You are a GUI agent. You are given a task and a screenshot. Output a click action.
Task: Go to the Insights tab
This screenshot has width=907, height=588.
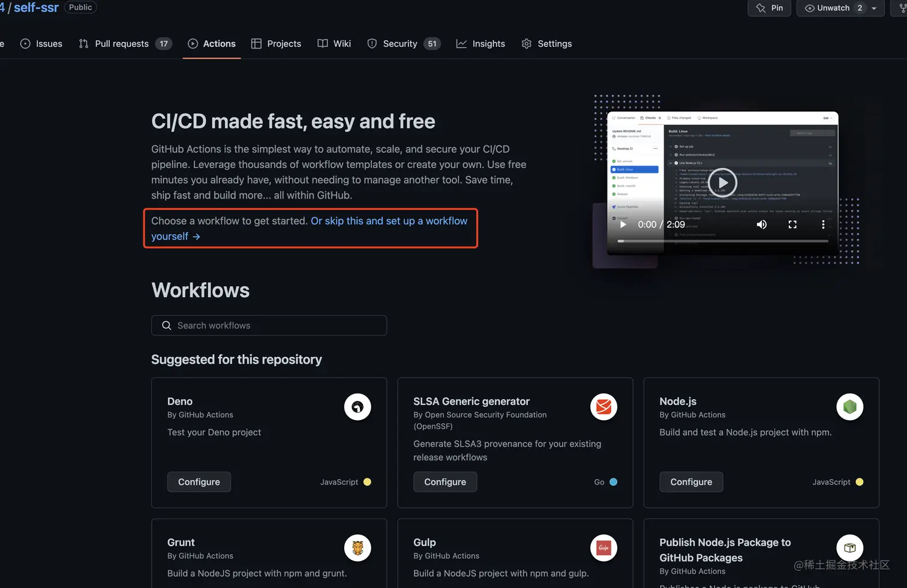(x=480, y=44)
